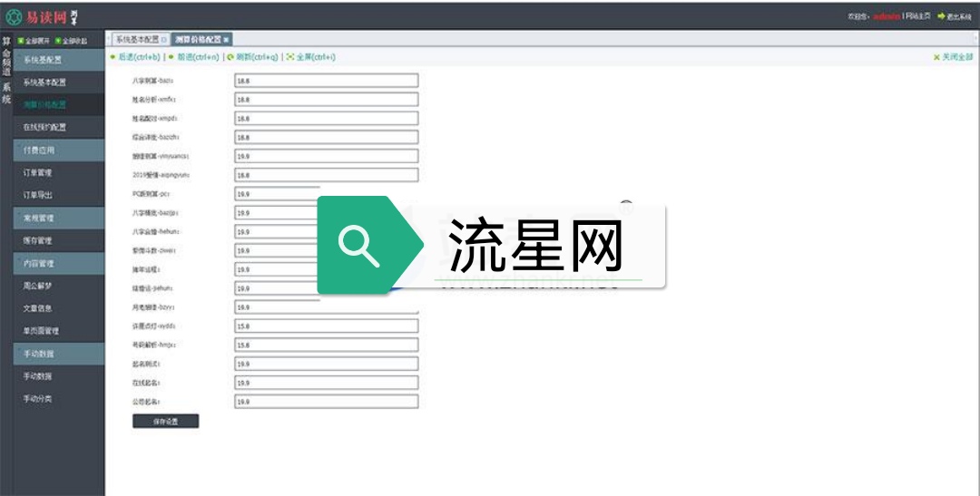Click the 刷新(ctrl+q) refresh link

(x=257, y=57)
